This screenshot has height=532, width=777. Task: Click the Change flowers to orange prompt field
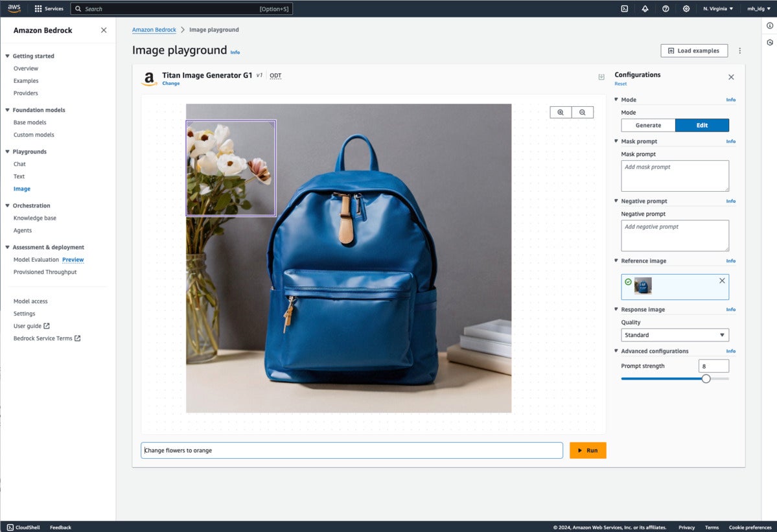pos(352,450)
